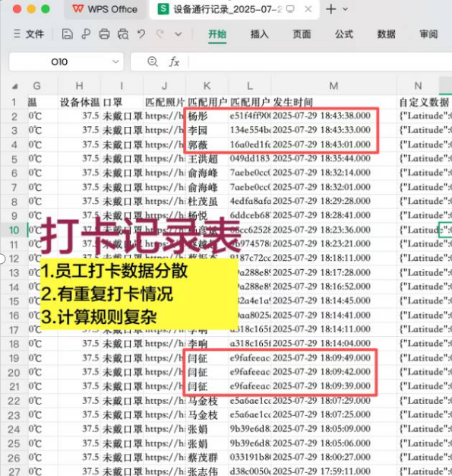
Task: Select column J header
Action: tap(164, 86)
